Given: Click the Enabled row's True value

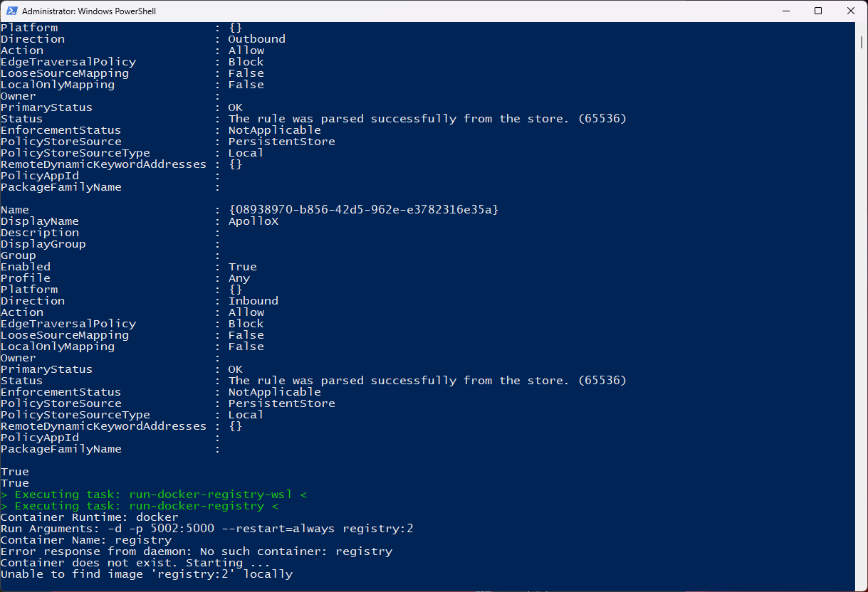Looking at the screenshot, I should (x=242, y=267).
